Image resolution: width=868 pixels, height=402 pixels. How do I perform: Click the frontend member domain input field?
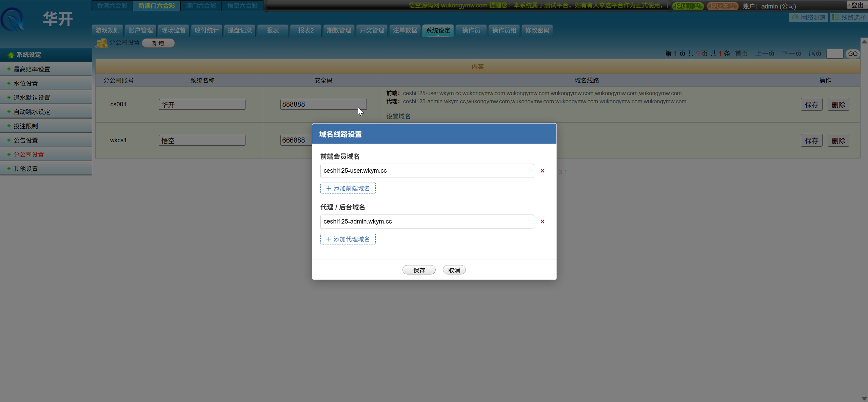pos(427,171)
